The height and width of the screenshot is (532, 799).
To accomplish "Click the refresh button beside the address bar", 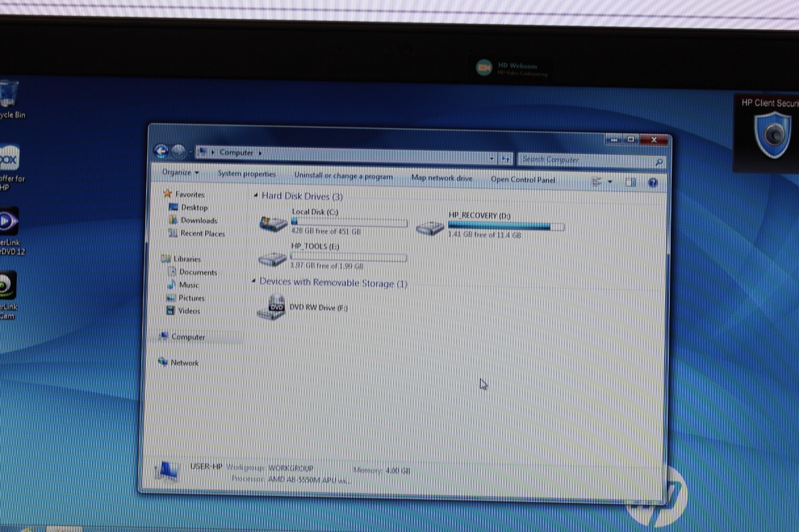I will pyautogui.click(x=505, y=159).
